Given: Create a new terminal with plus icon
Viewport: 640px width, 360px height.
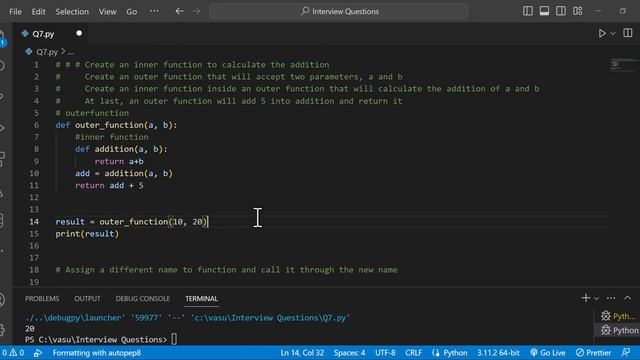Looking at the screenshot, I should [x=585, y=298].
